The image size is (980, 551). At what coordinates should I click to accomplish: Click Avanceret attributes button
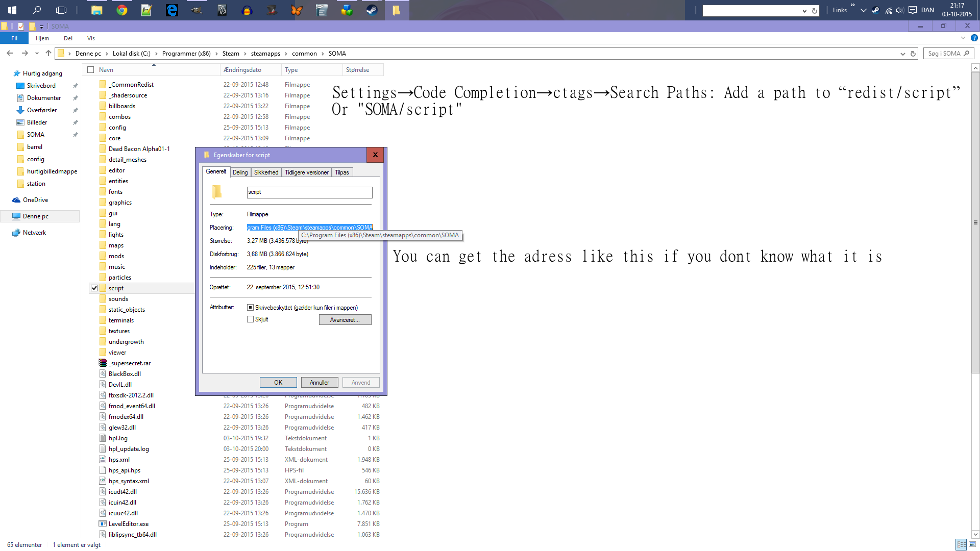[345, 320]
